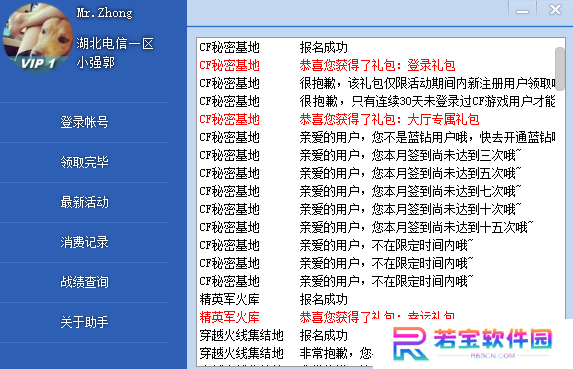Click the dog avatar profile picture
Viewport: 573px width, 369px height.
tap(38, 37)
